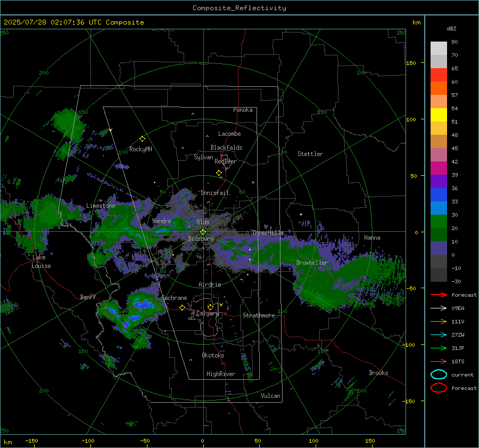Click the 80 dBZ light grey swatch
The image size is (479, 448).
pyautogui.click(x=439, y=48)
